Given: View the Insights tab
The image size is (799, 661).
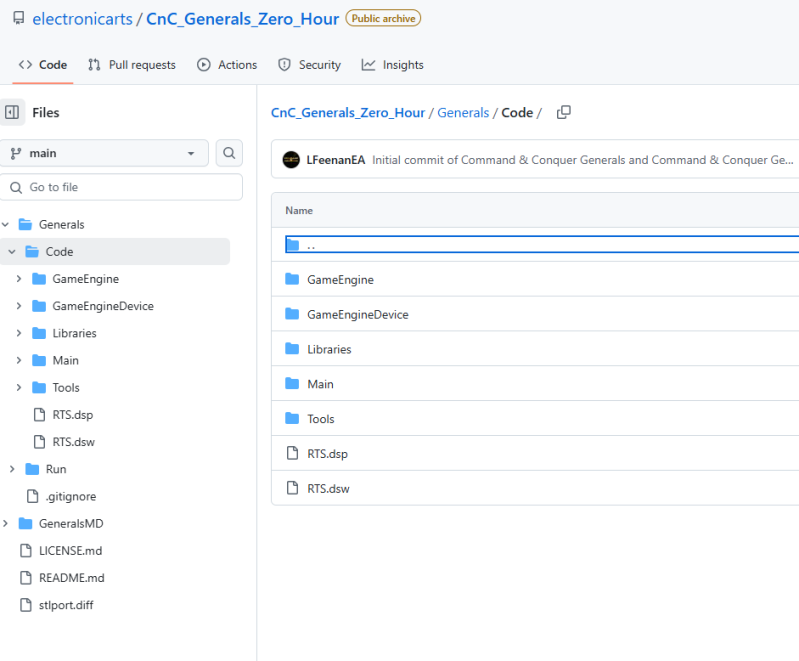Looking at the screenshot, I should click(392, 65).
